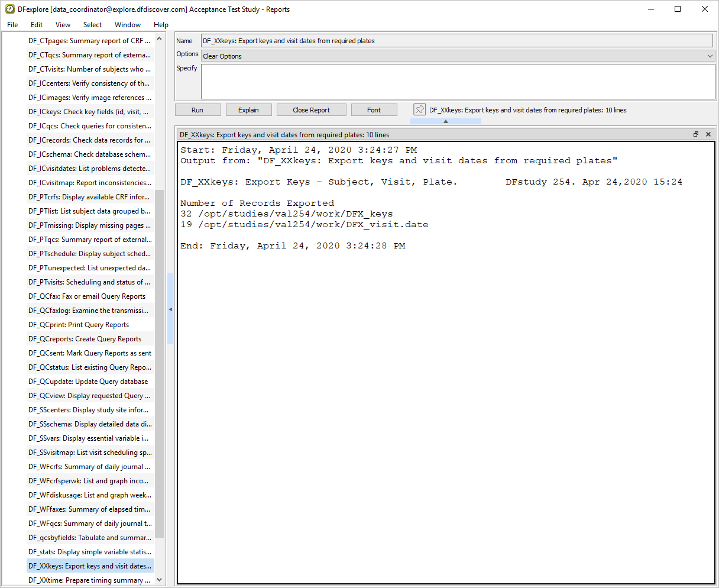
Task: Open the Window menu
Action: pyautogui.click(x=128, y=25)
